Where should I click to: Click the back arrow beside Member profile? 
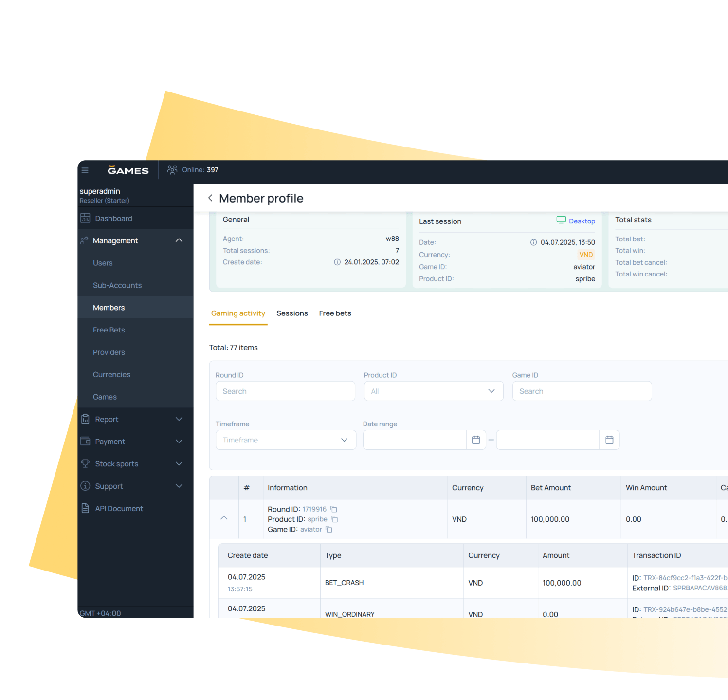[210, 198]
